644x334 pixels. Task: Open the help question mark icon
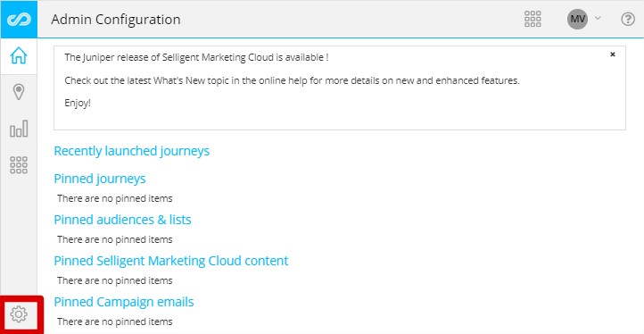tap(628, 19)
